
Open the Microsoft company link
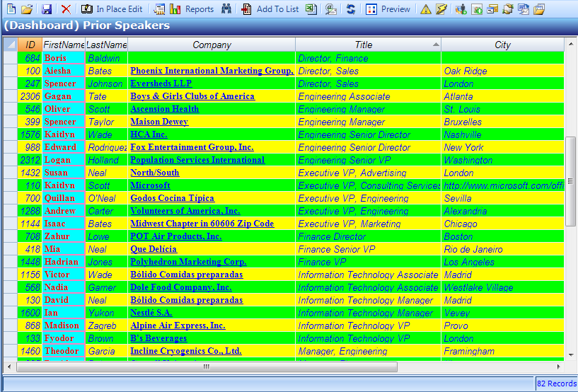150,185
